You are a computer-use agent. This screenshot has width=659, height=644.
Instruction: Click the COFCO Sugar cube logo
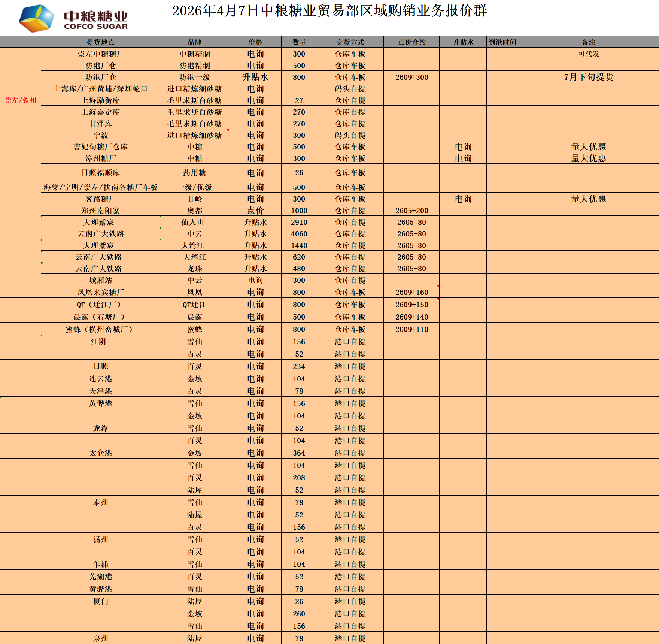pos(37,18)
